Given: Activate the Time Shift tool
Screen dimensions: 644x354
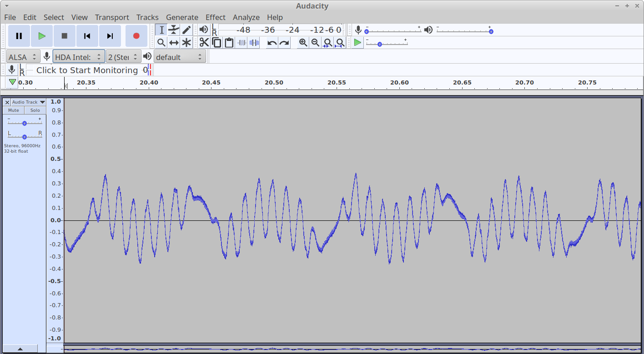Looking at the screenshot, I should 174,43.
